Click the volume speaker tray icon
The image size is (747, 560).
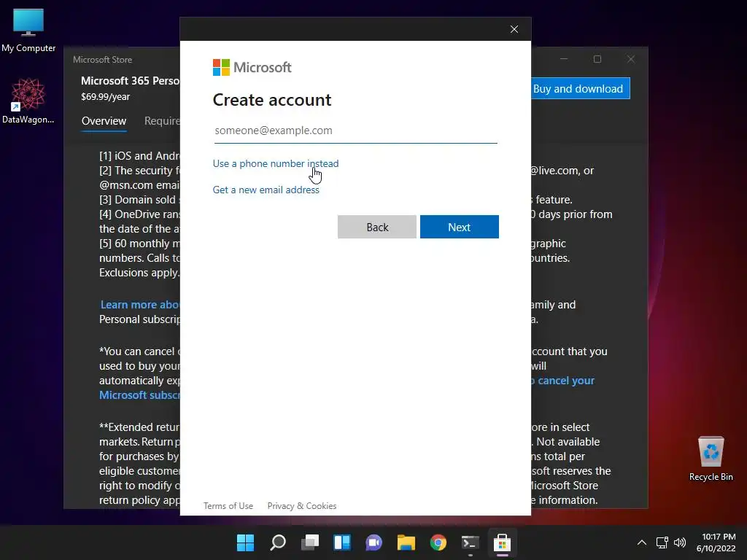(x=680, y=542)
